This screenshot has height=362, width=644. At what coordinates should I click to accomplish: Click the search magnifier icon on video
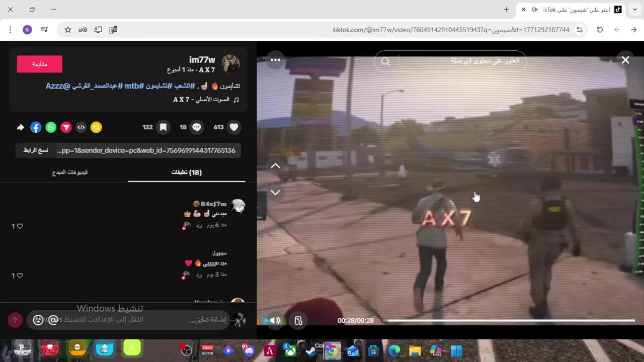pos(385,61)
